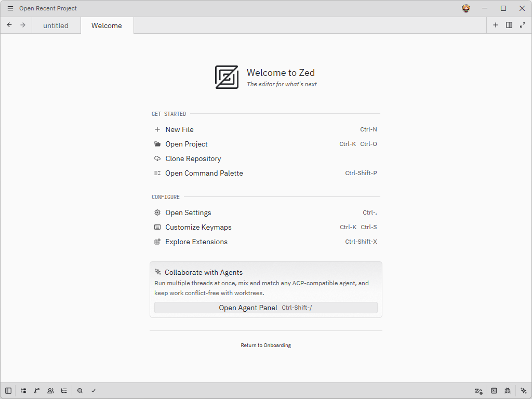Viewport: 532px width, 399px height.
Task: Click Open Settings
Action: click(265, 212)
